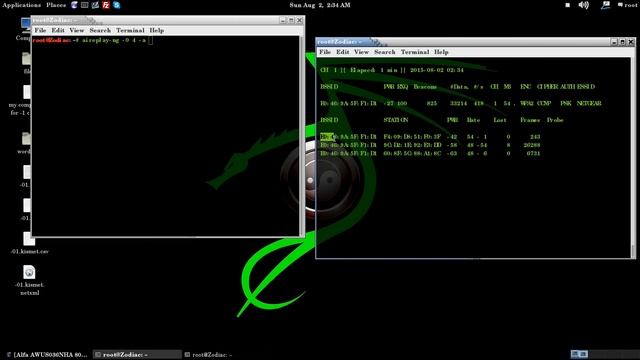The width and height of the screenshot is (640, 360).
Task: Open Terminal menu in right terminal window
Action: [415, 52]
